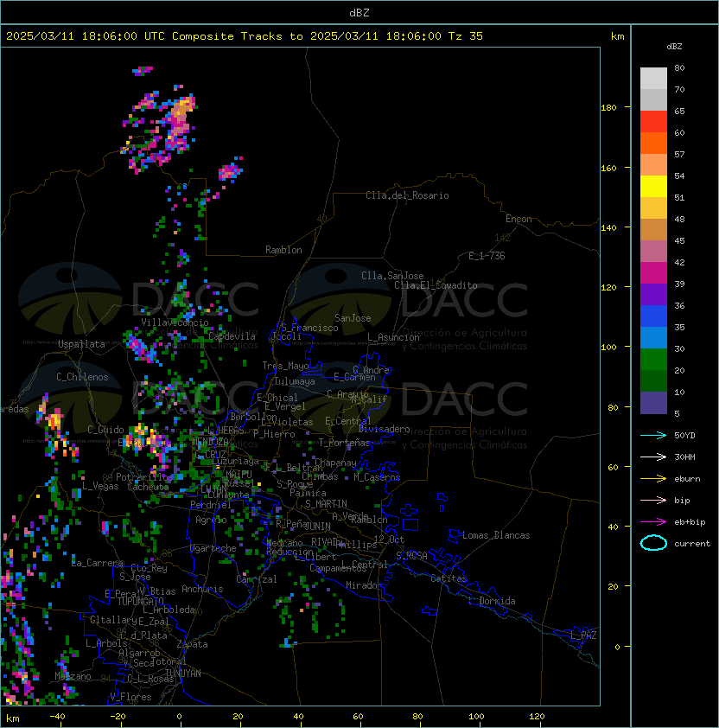Image resolution: width=719 pixels, height=728 pixels.
Task: Pick the light blue 30-35 dBZ swatch
Action: coord(653,337)
